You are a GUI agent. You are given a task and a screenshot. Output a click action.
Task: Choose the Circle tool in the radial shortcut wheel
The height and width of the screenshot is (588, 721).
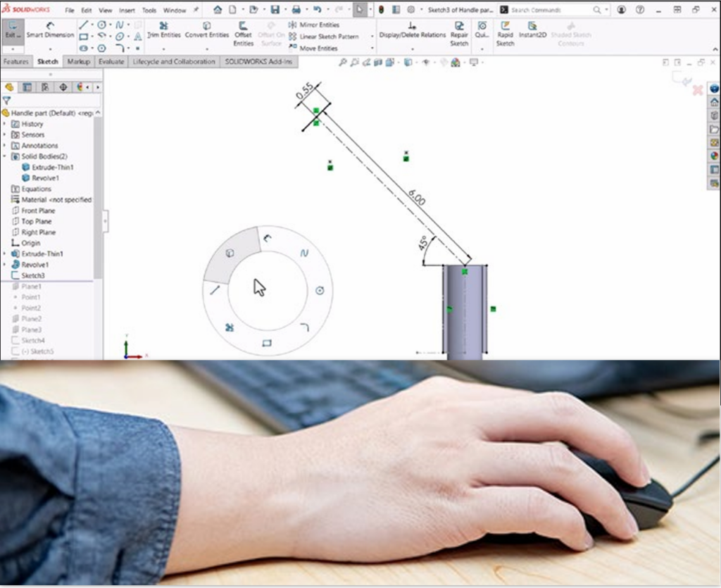click(x=320, y=290)
